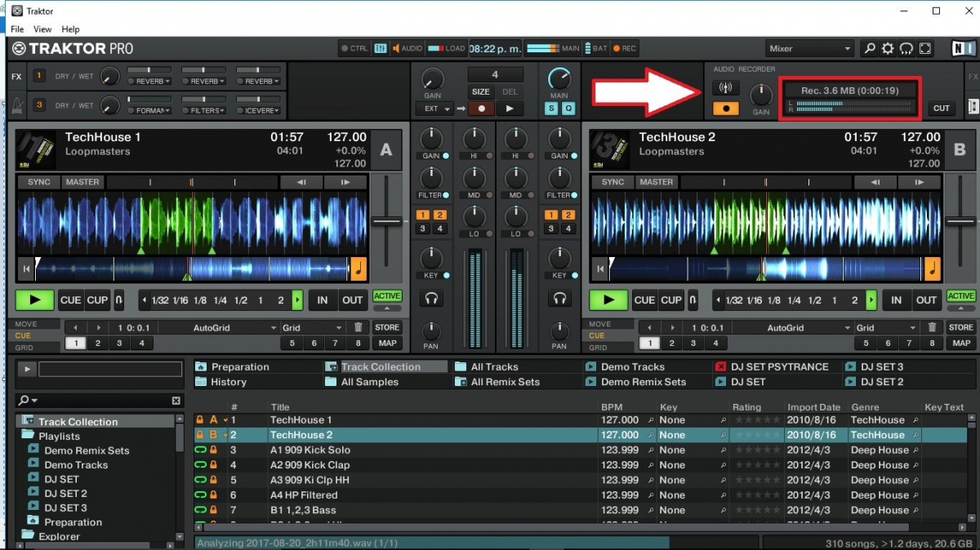Toggle SYNC on Deck A
Image resolution: width=980 pixels, height=550 pixels.
pos(39,182)
